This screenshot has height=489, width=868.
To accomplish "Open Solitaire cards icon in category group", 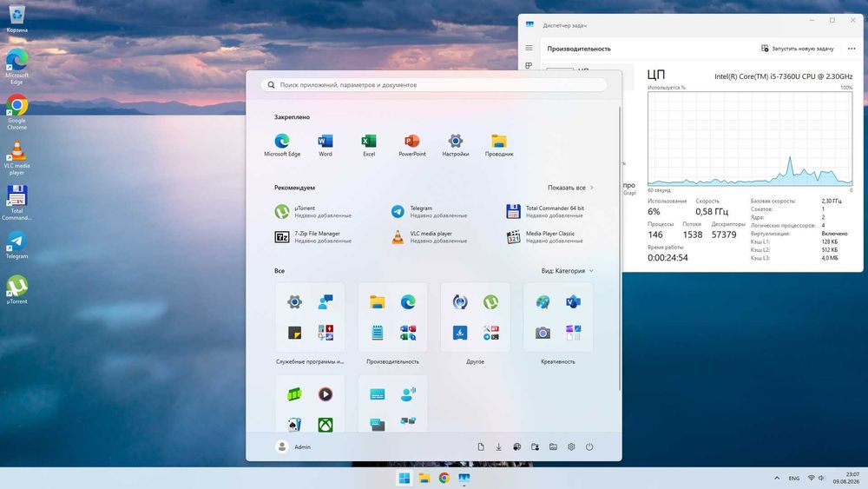I will tap(294, 425).
